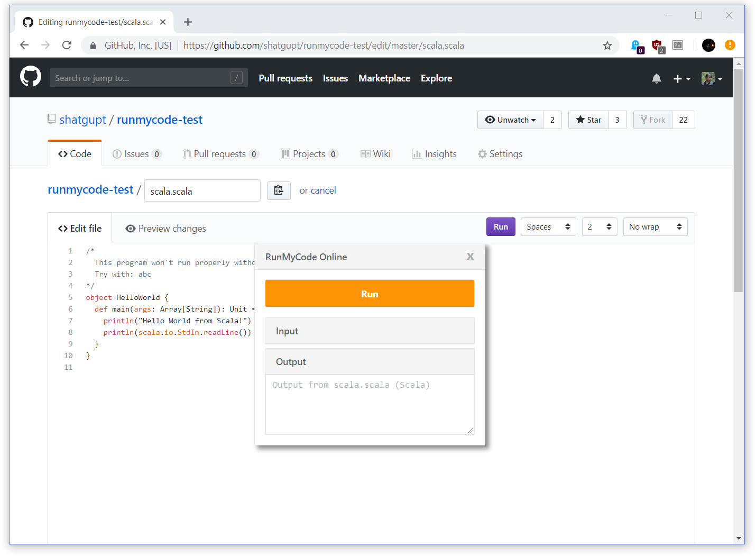
Task: Click the uBlock shield extension icon
Action: [x=658, y=46]
